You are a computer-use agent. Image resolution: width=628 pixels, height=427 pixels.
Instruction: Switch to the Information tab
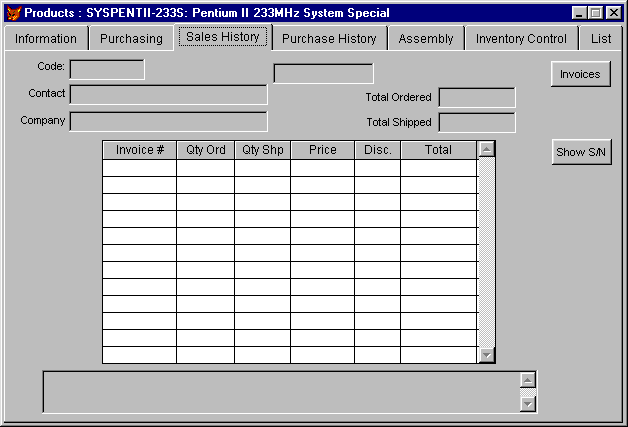(46, 39)
